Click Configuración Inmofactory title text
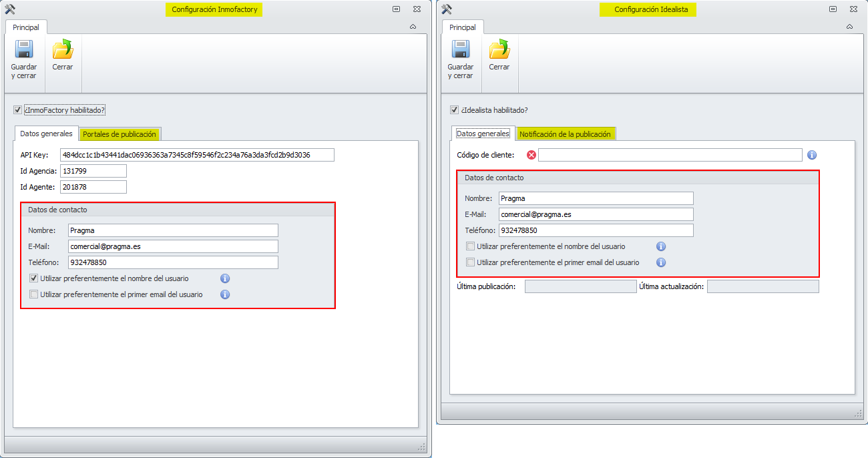 click(x=214, y=9)
